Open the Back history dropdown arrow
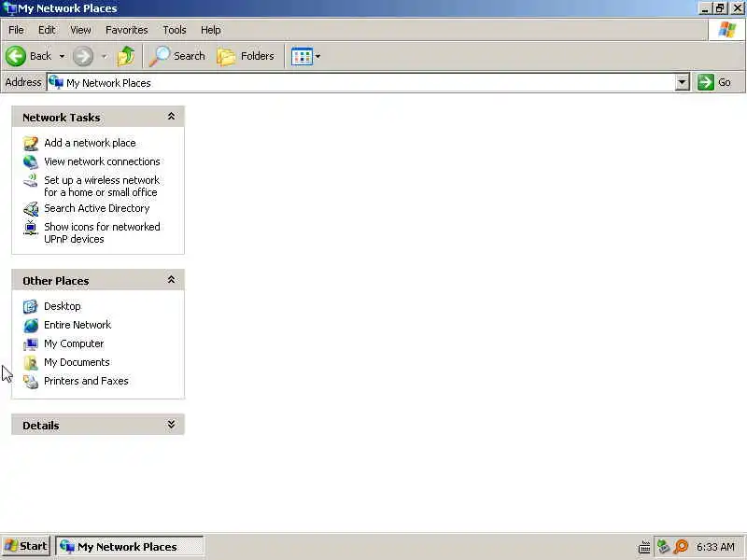This screenshot has width=747, height=560. pos(62,56)
